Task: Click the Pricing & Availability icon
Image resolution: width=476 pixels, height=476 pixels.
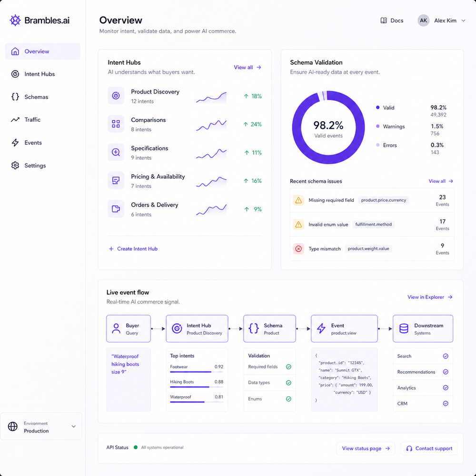Action: [116, 180]
